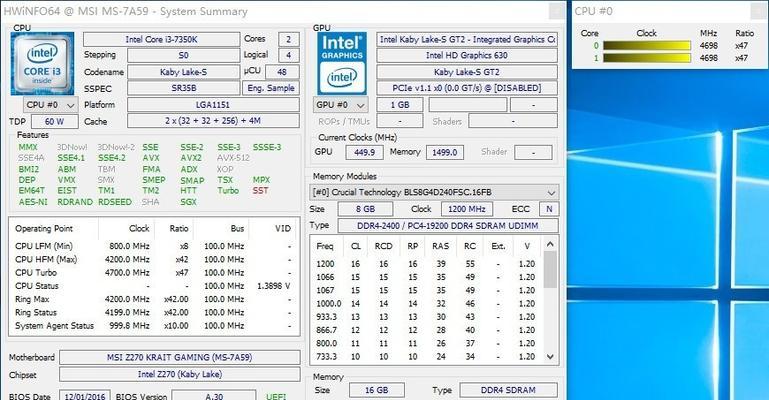Click the BIOS version A.30 field
This screenshot has height=400, width=769.
(213, 395)
